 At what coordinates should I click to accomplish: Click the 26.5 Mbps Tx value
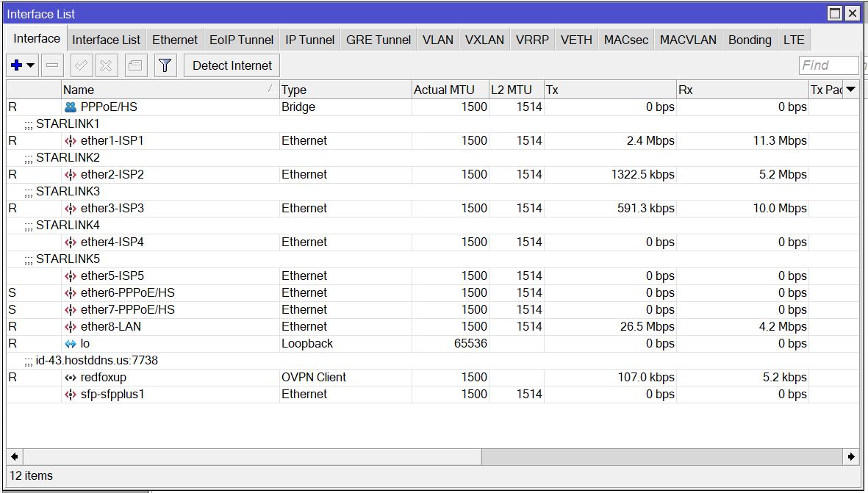[x=647, y=326]
